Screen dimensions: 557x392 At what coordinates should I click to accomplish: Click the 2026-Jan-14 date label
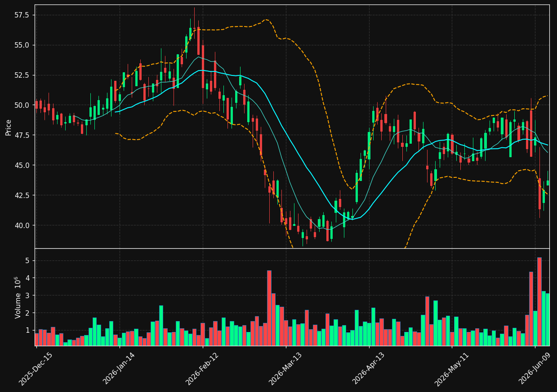[x=119, y=369]
